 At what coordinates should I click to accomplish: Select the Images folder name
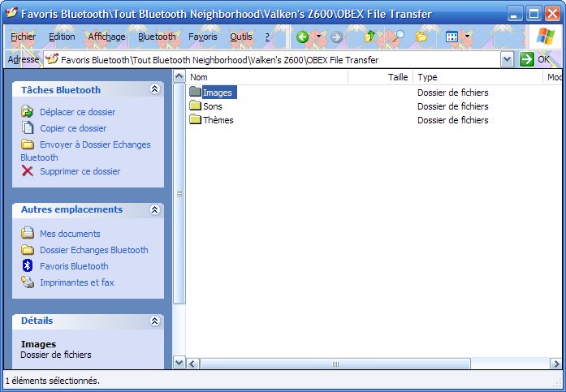pos(218,93)
